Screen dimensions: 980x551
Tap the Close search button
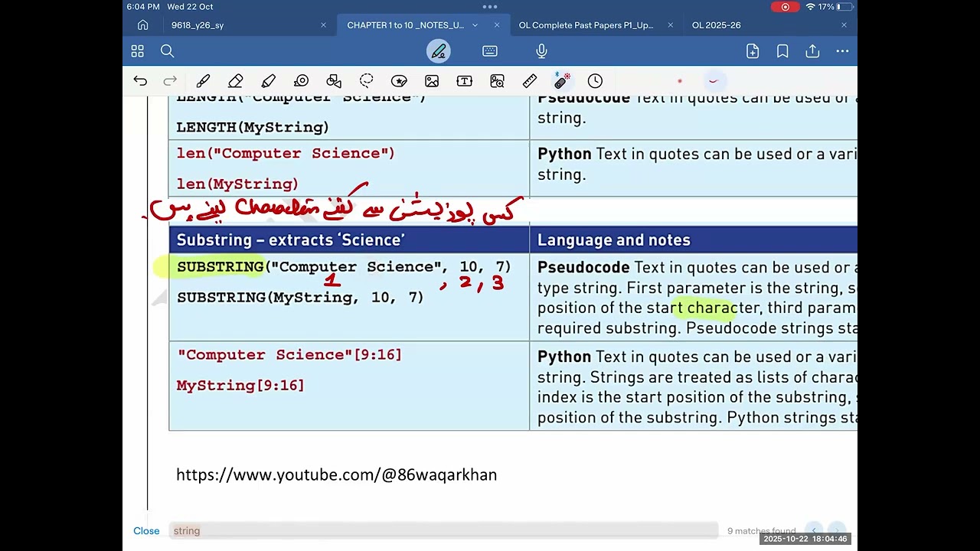pyautogui.click(x=146, y=531)
